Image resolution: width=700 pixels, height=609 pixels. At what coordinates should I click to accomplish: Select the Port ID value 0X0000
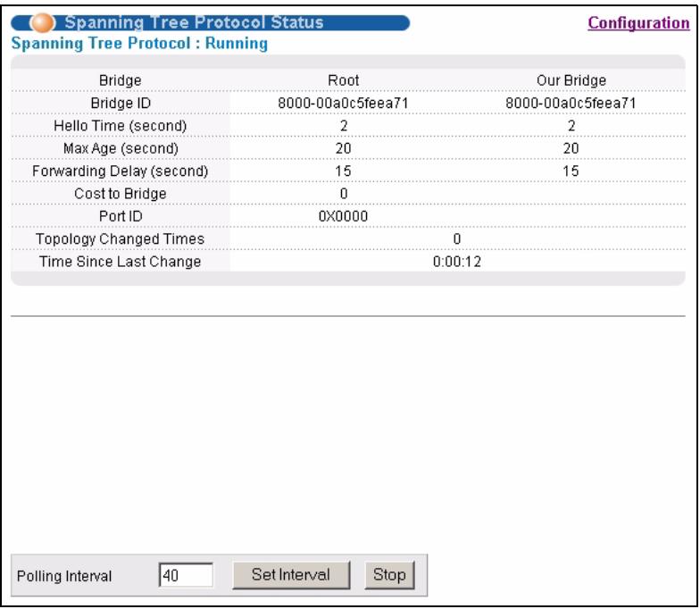coord(343,216)
